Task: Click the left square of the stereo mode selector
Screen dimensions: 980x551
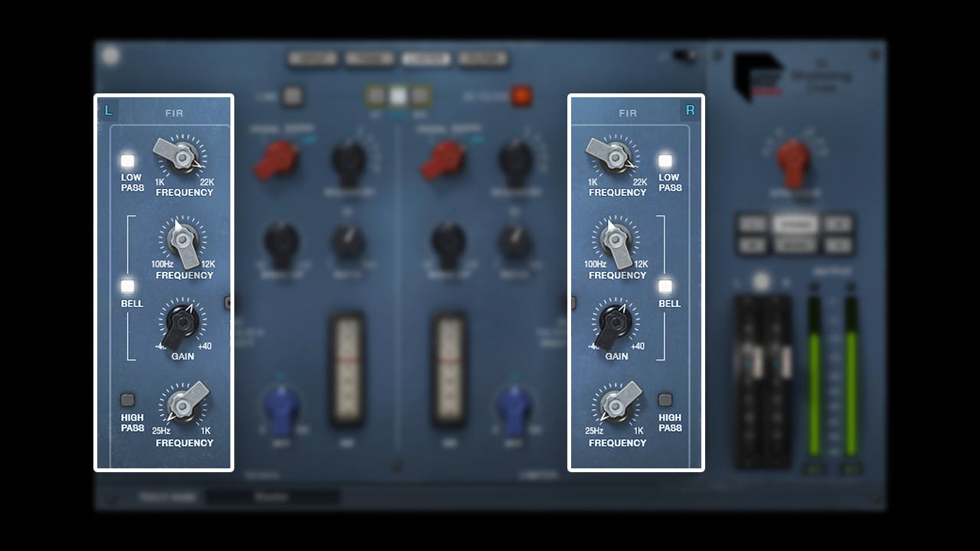Action: (375, 94)
